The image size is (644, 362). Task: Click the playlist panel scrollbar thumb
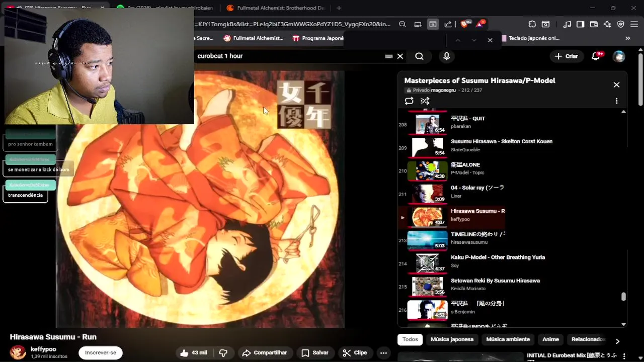[x=624, y=297]
